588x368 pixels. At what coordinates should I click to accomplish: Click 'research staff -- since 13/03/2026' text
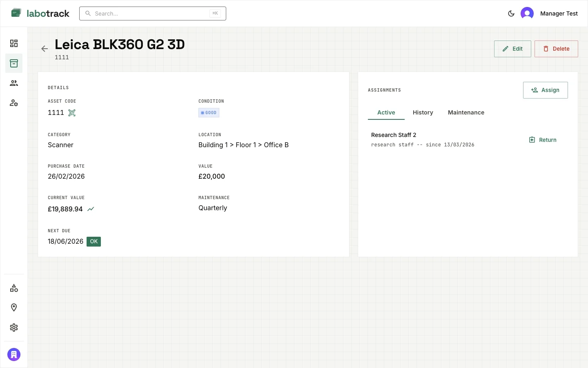[423, 145]
